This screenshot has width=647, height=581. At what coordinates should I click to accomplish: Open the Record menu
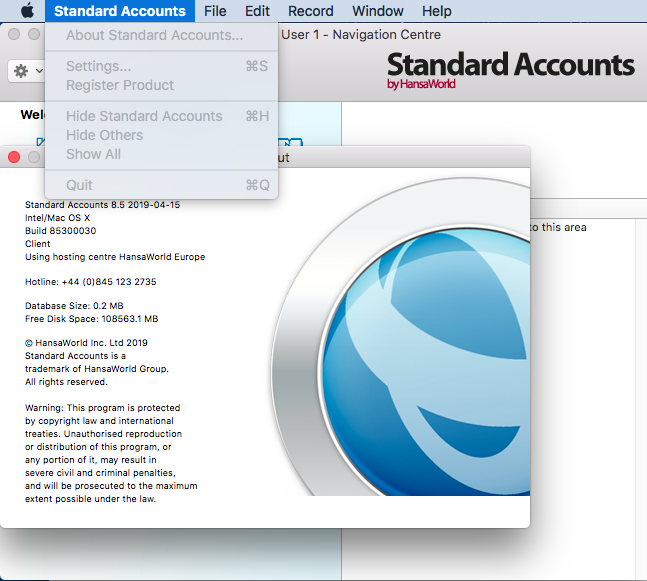[311, 11]
